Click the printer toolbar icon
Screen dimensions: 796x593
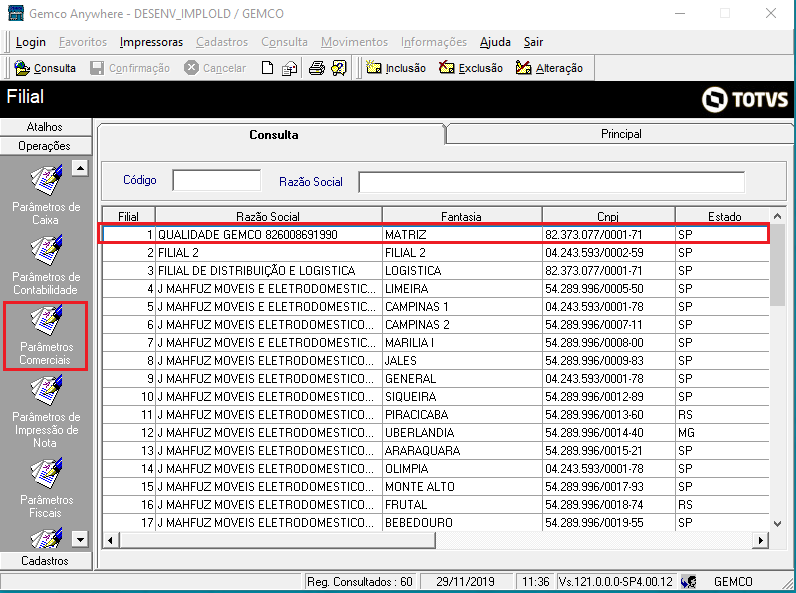point(317,68)
